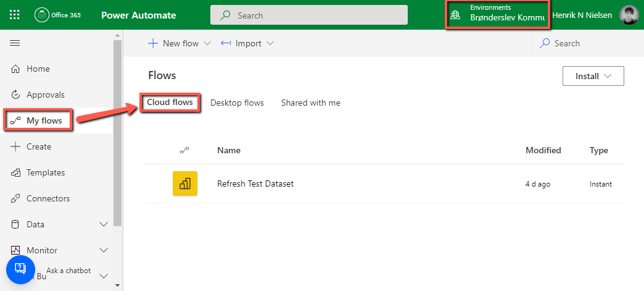Click the sidebar scrollbar up arrow
Viewport: 644px width, 291px height.
tap(117, 35)
